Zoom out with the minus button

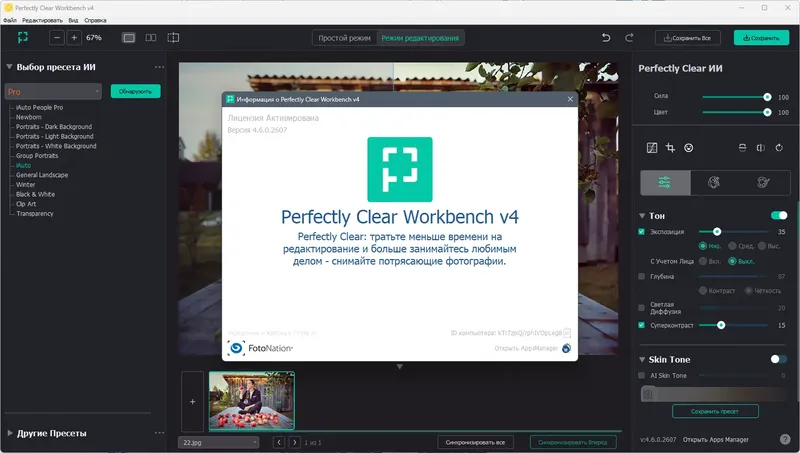[57, 38]
